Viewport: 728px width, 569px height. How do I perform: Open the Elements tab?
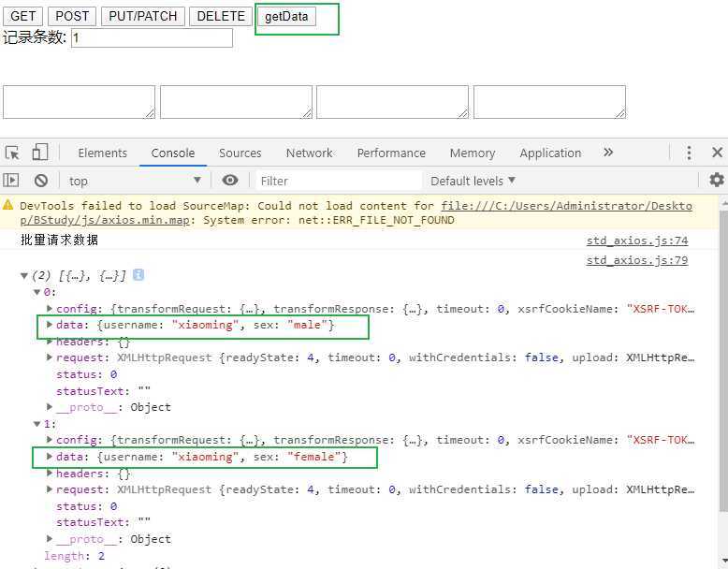point(103,153)
